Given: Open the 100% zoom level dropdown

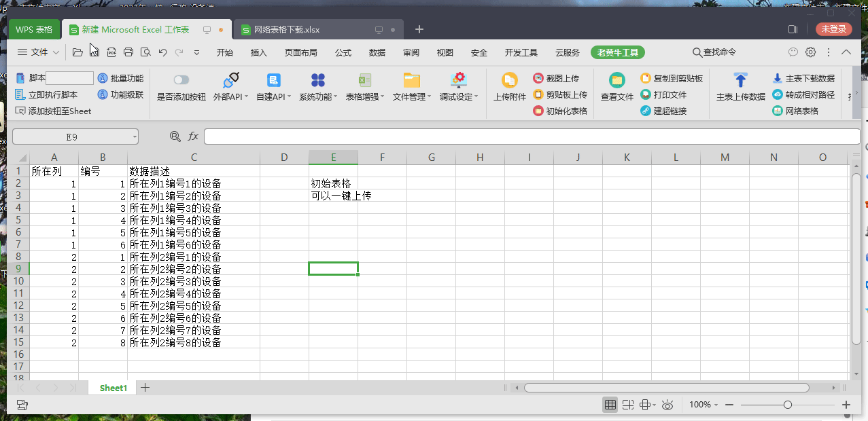Looking at the screenshot, I should tap(704, 405).
